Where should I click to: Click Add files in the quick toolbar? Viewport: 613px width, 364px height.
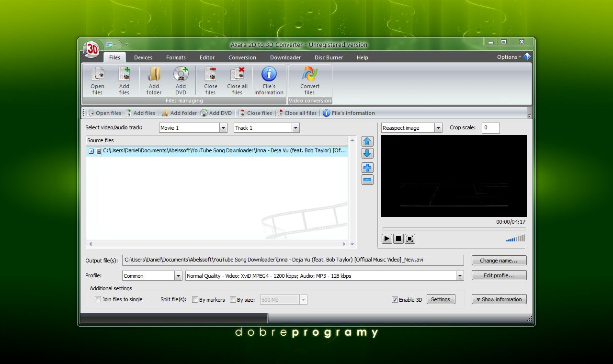(x=140, y=113)
